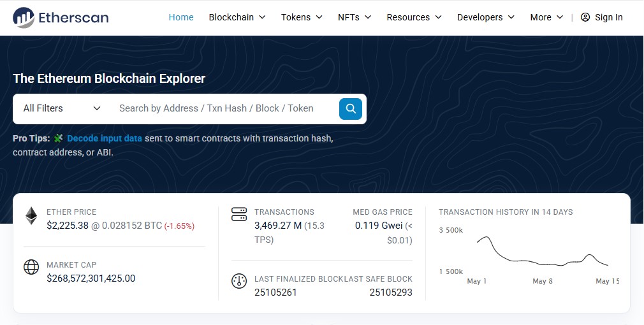Open the Home menu item
The image size is (644, 325).
[181, 17]
